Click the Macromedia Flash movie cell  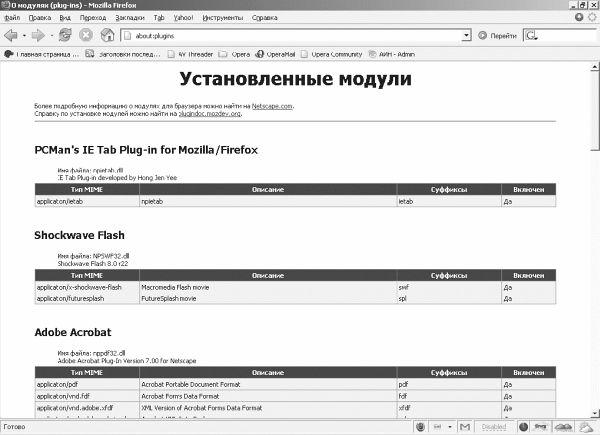point(268,287)
